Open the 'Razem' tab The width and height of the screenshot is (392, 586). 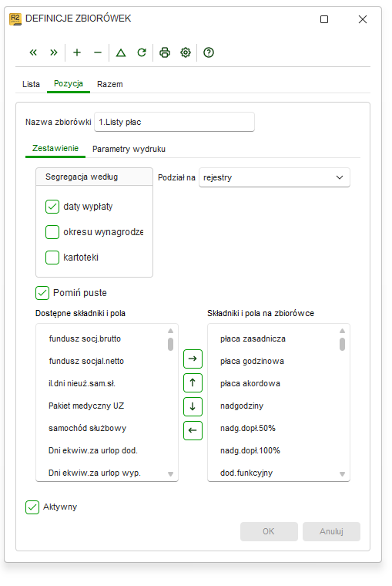click(110, 85)
